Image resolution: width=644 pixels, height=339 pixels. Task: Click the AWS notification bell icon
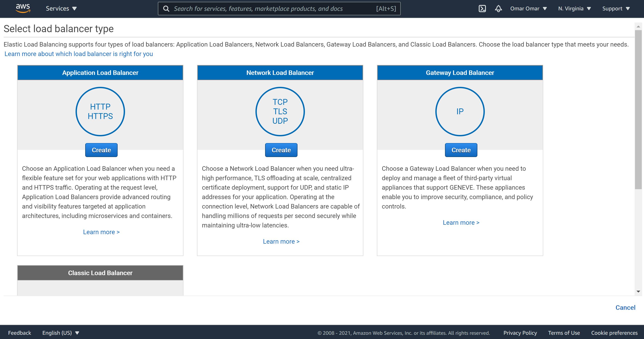coord(497,9)
